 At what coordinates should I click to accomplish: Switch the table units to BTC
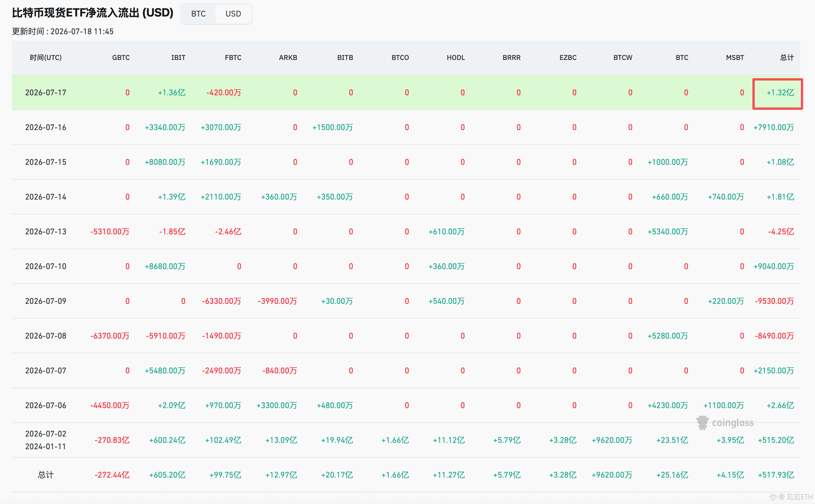(198, 14)
